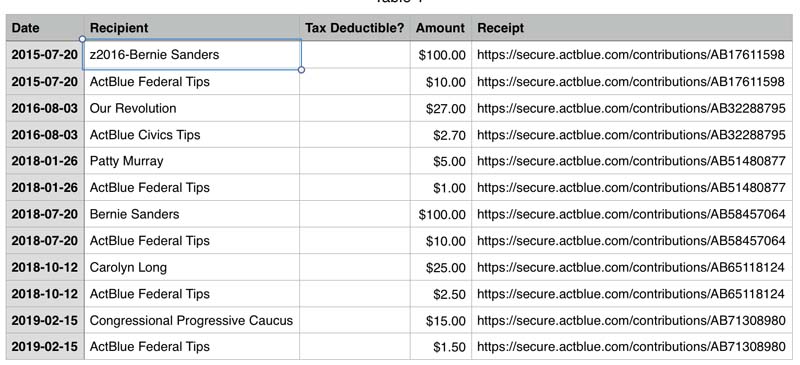Click the $27.00 amount cell
The image size is (800, 365).
click(441, 108)
